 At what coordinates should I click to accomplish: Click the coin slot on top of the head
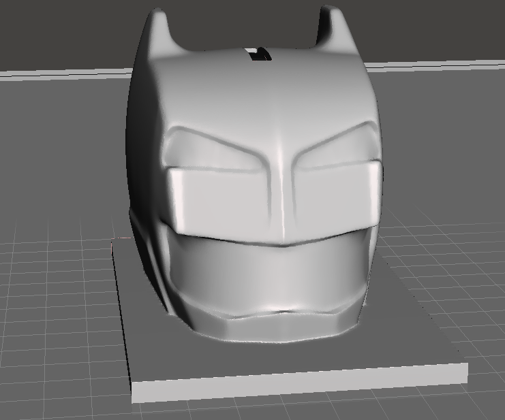(x=258, y=54)
